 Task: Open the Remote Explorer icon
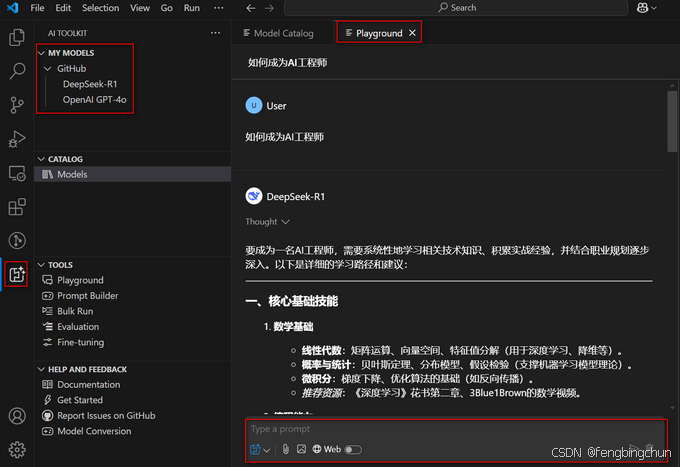tap(17, 173)
